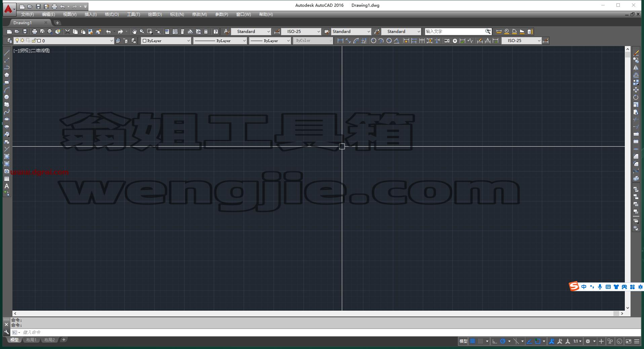Switch to the 布局1 layout tab

point(31,340)
